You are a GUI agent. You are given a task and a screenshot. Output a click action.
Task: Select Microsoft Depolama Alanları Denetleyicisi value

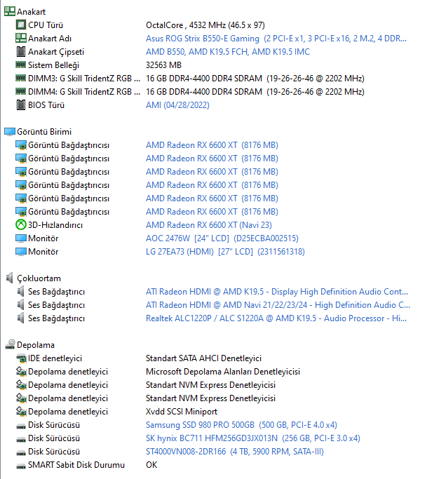tap(223, 372)
